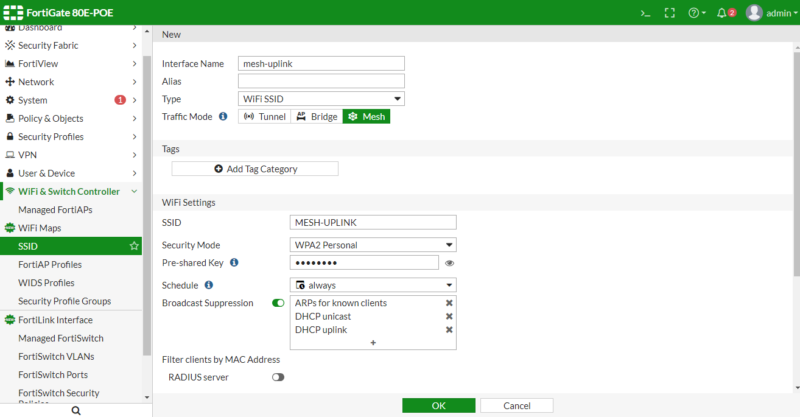Screen dimensions: 800x417
Task: Open the Security Mode dropdown
Action: pos(372,245)
